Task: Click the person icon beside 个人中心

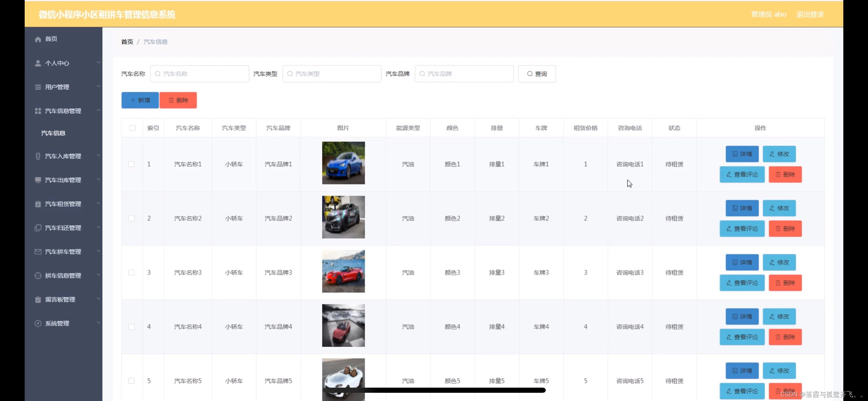Action: [x=38, y=63]
